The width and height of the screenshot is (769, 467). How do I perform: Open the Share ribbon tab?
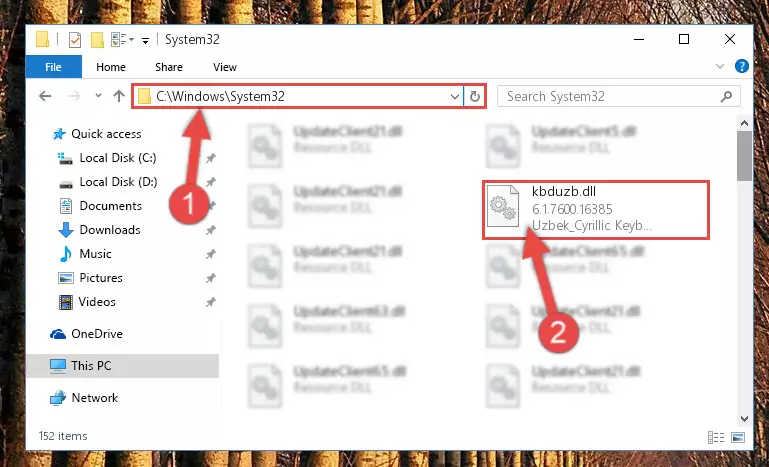169,67
